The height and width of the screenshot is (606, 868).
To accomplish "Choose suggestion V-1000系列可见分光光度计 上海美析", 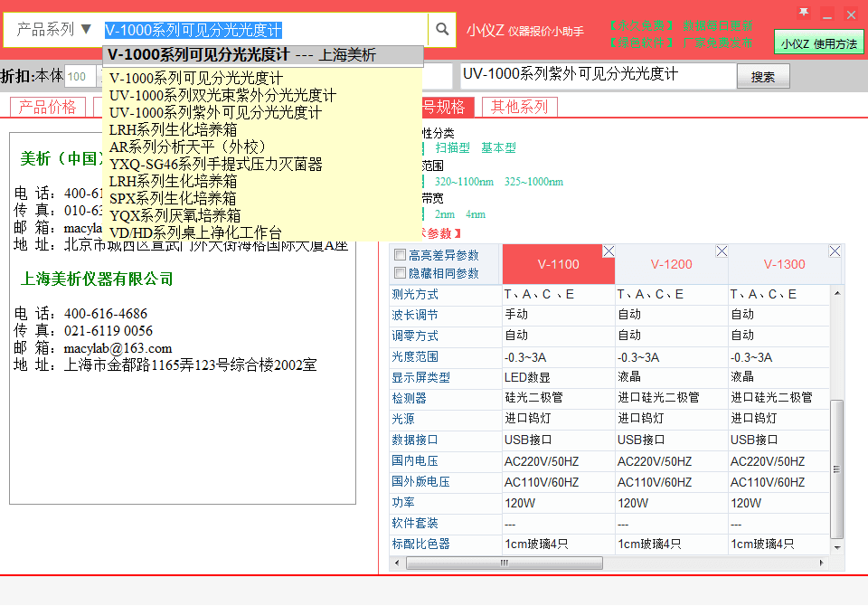I will click(263, 55).
